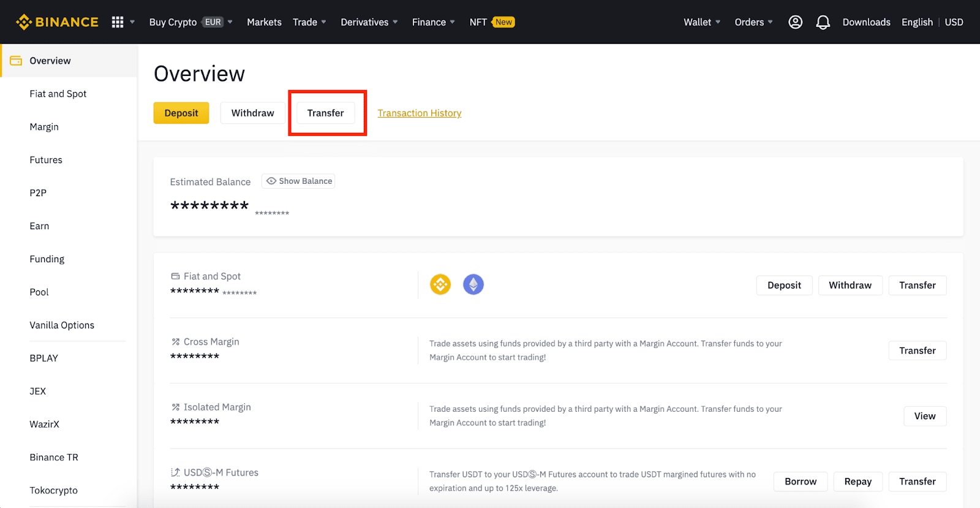Open the user profile account icon
This screenshot has height=508, width=980.
pyautogui.click(x=795, y=22)
